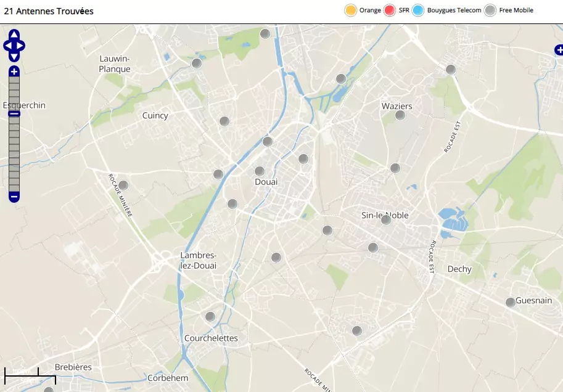Click the zoom slider handle

pos(14,113)
